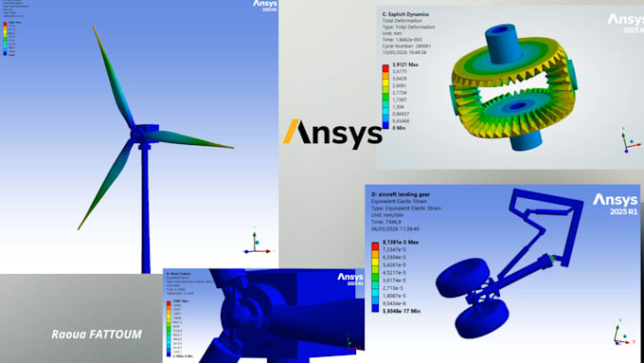This screenshot has width=644, height=363.
Task: Click the Ansys logo in the turbine hub close-up
Action: click(x=350, y=280)
